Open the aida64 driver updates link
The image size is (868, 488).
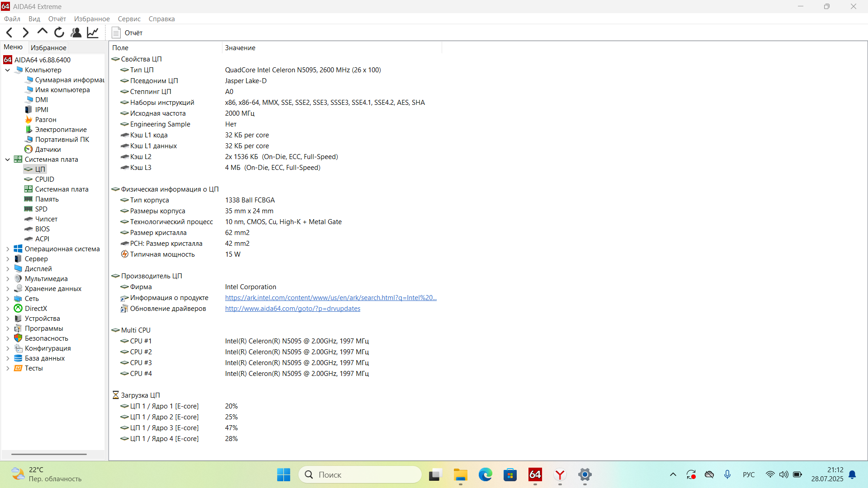click(292, 309)
